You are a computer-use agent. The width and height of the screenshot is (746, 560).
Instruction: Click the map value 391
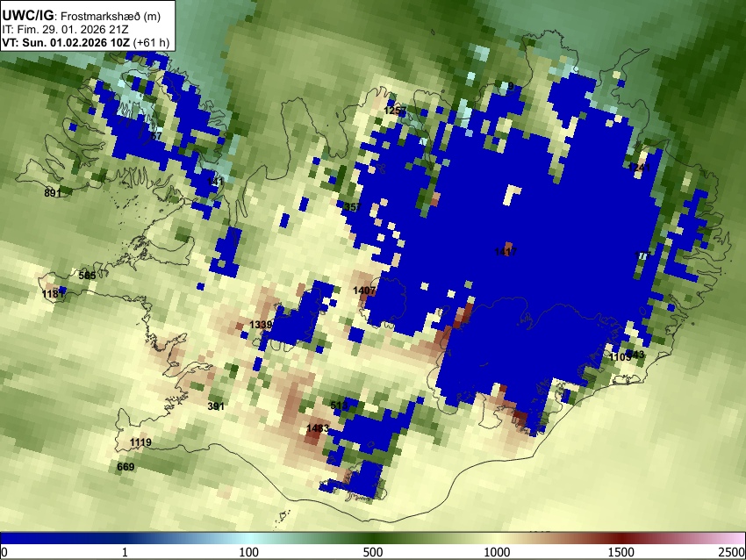(216, 406)
